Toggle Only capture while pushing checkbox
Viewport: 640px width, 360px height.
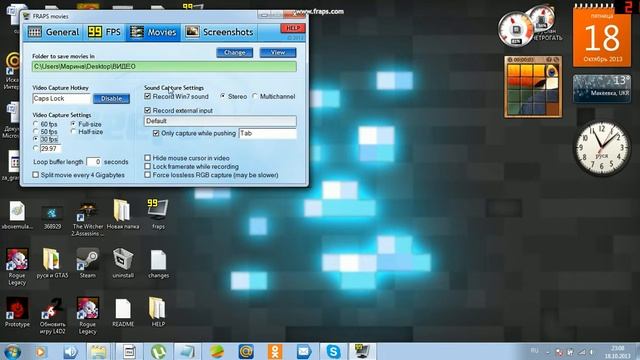pyautogui.click(x=156, y=133)
